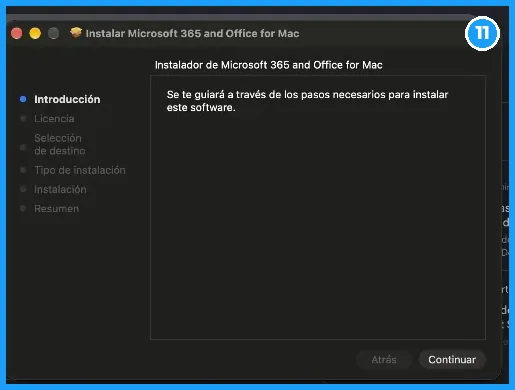The image size is (515, 390).
Task: Select the Introducción step in the sidebar
Action: [x=67, y=99]
